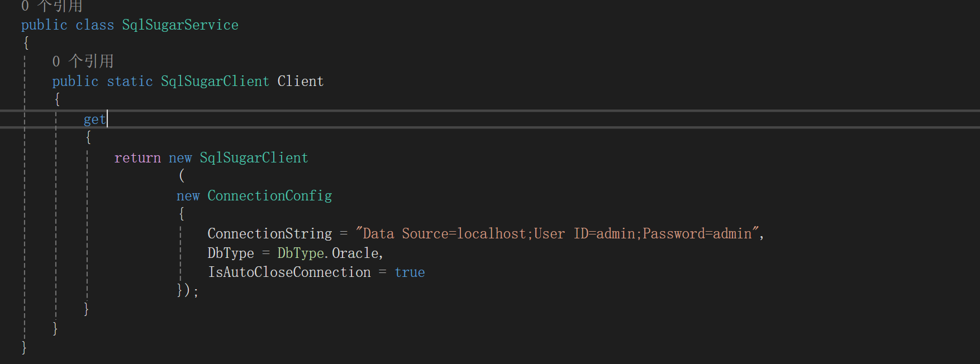
Task: Click the true literal value
Action: pyautogui.click(x=410, y=272)
